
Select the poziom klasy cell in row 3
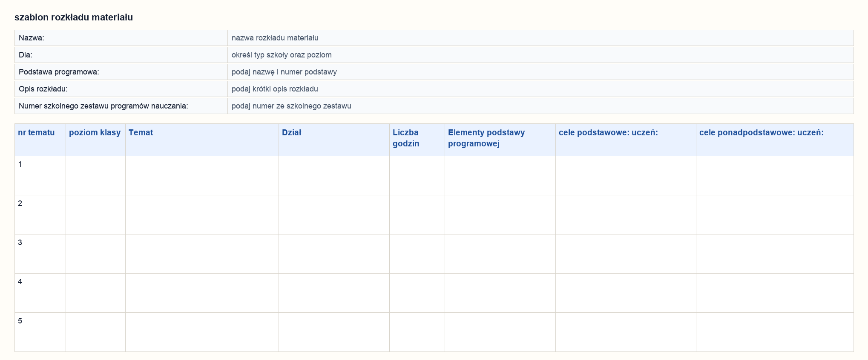96,254
